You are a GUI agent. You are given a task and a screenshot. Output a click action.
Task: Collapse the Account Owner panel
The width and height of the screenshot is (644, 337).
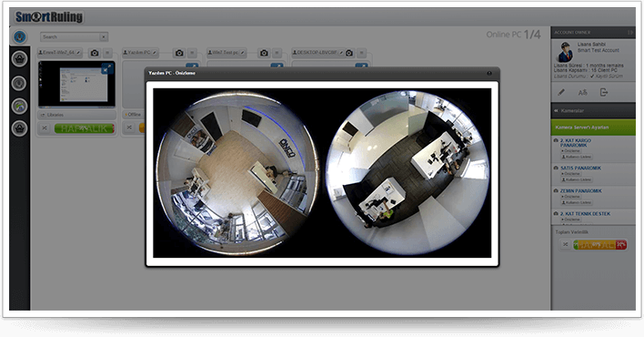click(630, 32)
